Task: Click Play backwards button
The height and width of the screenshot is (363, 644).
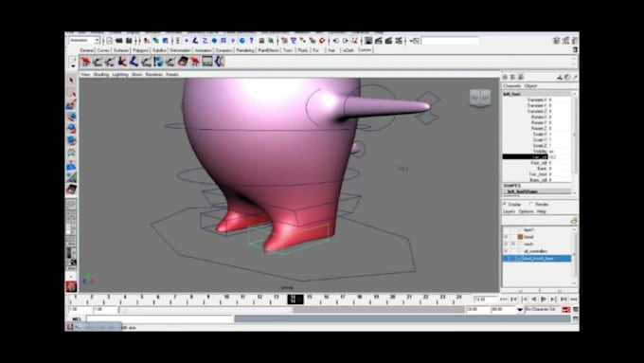Action: click(534, 299)
